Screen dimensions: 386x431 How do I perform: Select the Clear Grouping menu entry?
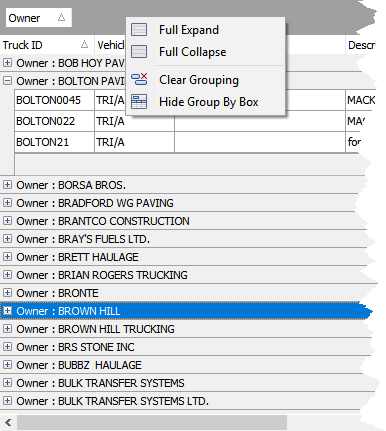point(199,80)
